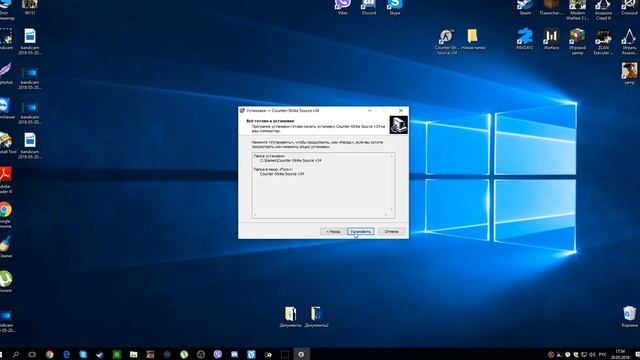Select the Игровой центр desktop shortcut
The height and width of the screenshot is (360, 640).
[x=577, y=42]
